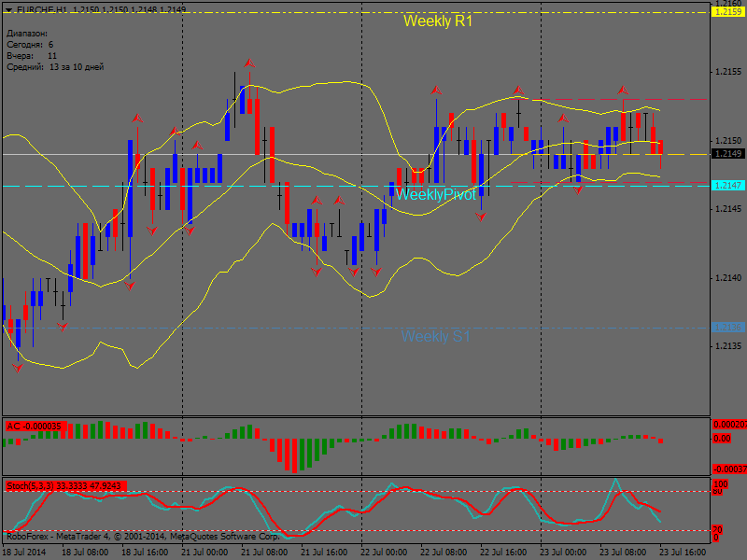Screen dimensions: 747x560
Task: Click the chart menu triangle beside EURCHF,H1
Action: tap(9, 9)
